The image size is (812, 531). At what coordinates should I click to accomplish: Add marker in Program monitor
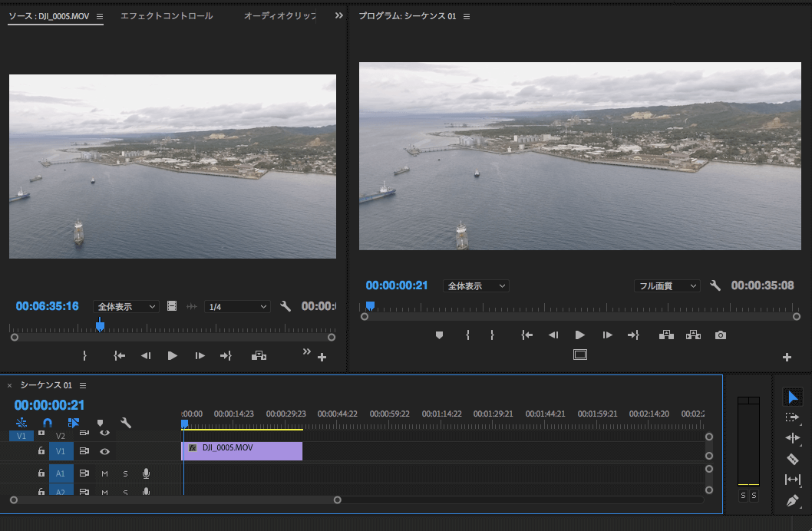click(439, 335)
